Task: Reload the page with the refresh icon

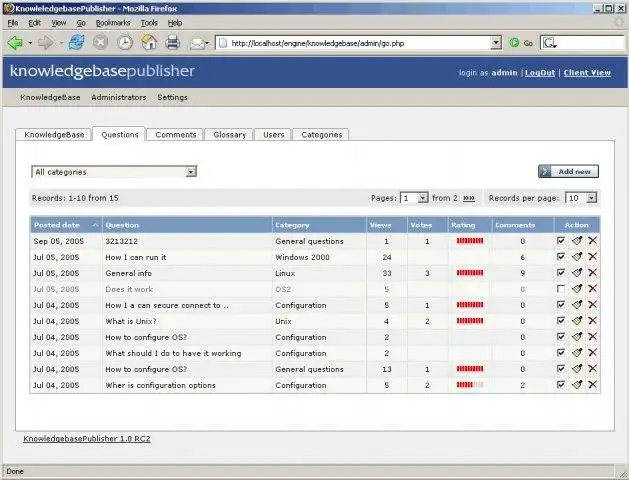Action: pyautogui.click(x=76, y=43)
